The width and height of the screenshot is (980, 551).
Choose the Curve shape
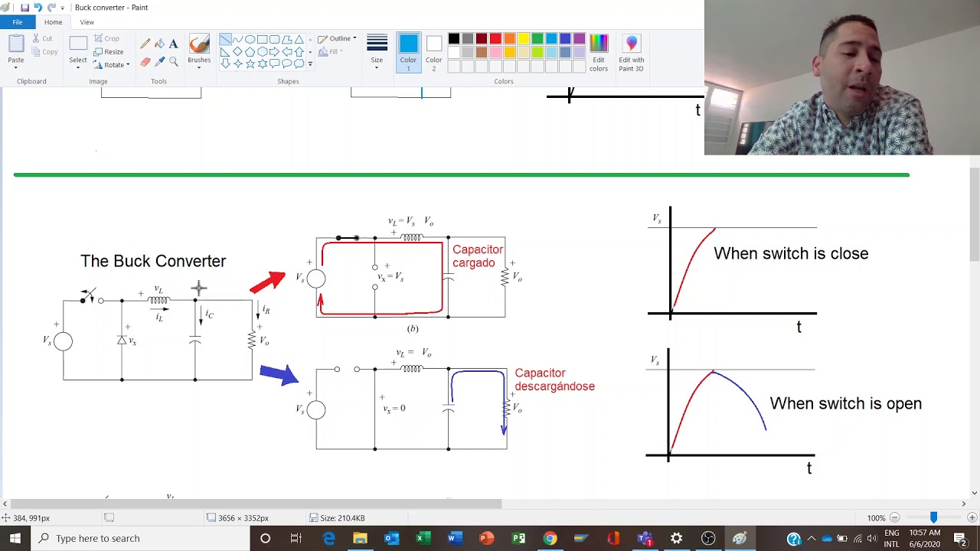pyautogui.click(x=237, y=39)
